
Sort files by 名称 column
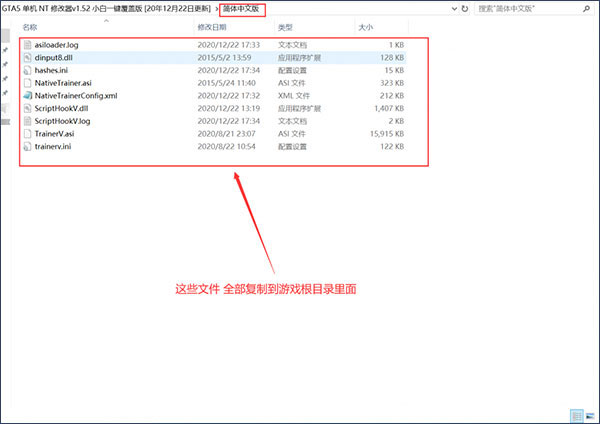pos(30,27)
